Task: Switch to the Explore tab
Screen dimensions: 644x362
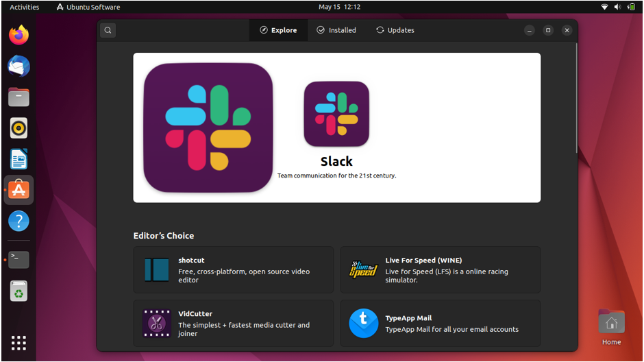Action: pyautogui.click(x=278, y=30)
